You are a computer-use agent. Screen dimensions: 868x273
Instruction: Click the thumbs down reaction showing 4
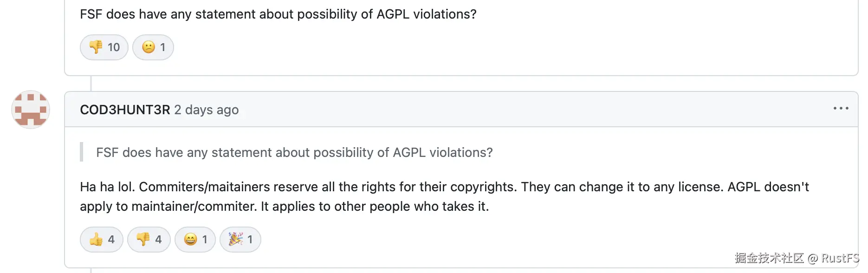149,239
